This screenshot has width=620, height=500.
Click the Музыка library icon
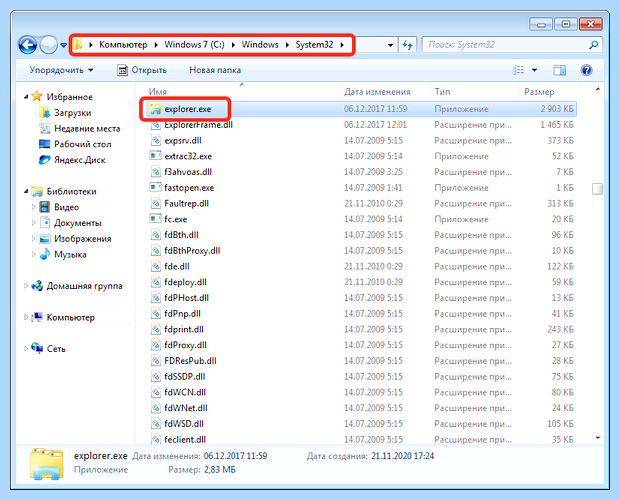point(45,254)
